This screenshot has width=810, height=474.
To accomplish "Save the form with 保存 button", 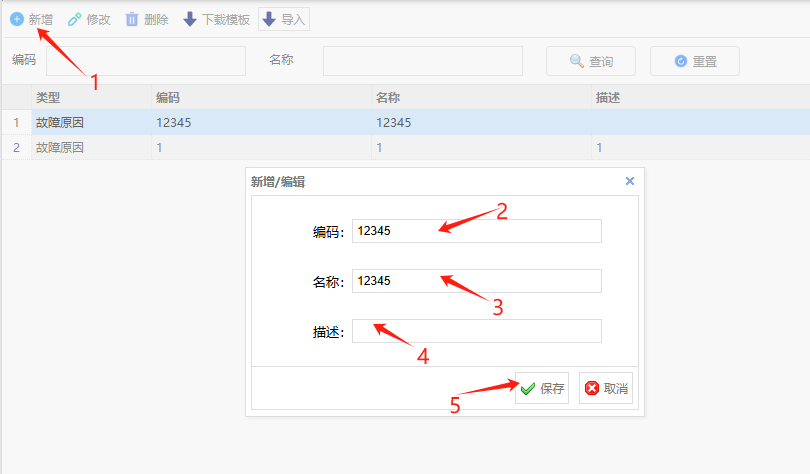I will 542,388.
